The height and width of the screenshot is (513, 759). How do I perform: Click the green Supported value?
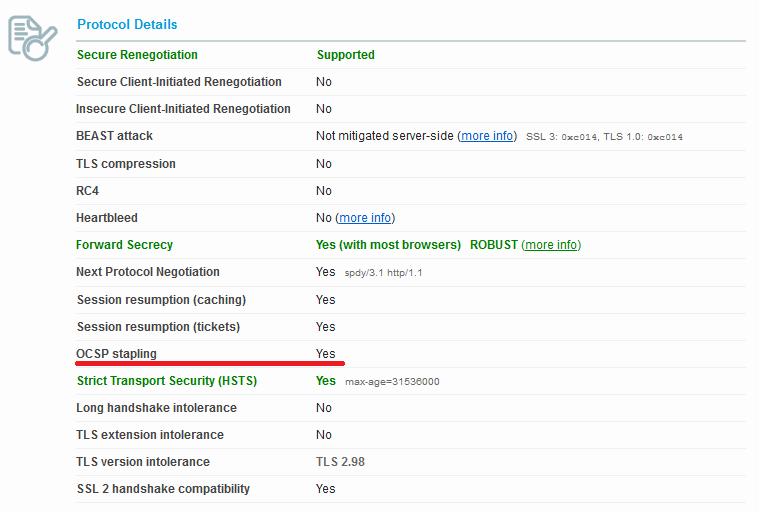tap(345, 55)
